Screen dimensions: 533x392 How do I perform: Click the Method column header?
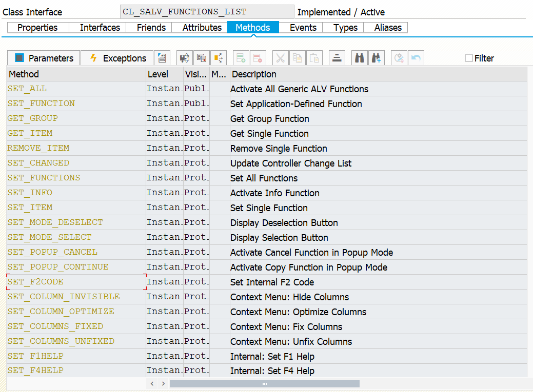tap(76, 74)
